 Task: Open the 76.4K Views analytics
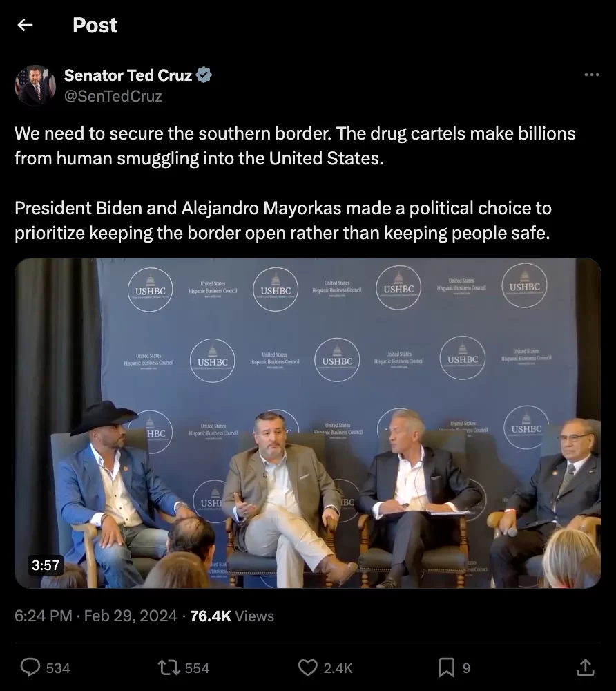[232, 616]
